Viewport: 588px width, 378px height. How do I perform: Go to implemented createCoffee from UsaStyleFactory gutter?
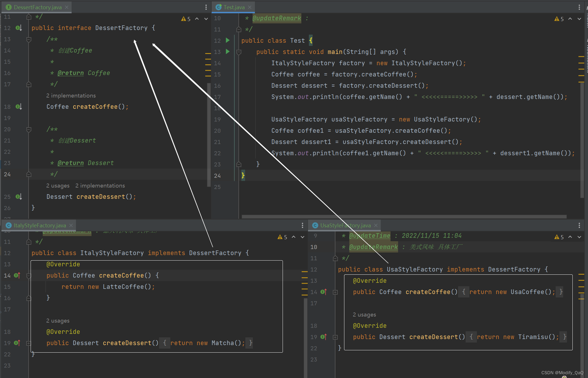pos(324,292)
